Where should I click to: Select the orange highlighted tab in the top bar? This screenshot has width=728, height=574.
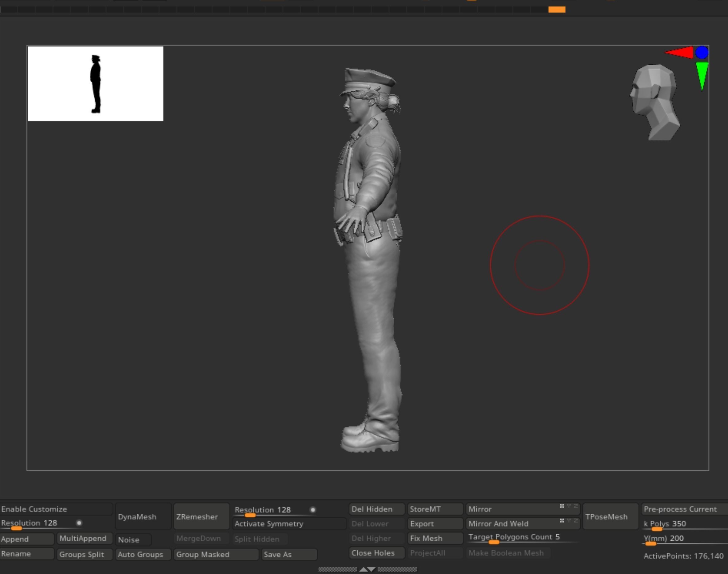pos(557,10)
